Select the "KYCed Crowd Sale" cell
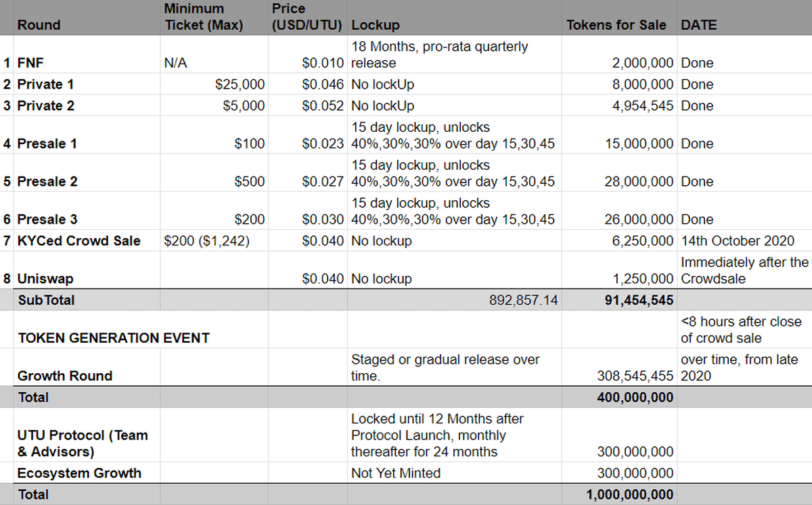 (x=78, y=241)
